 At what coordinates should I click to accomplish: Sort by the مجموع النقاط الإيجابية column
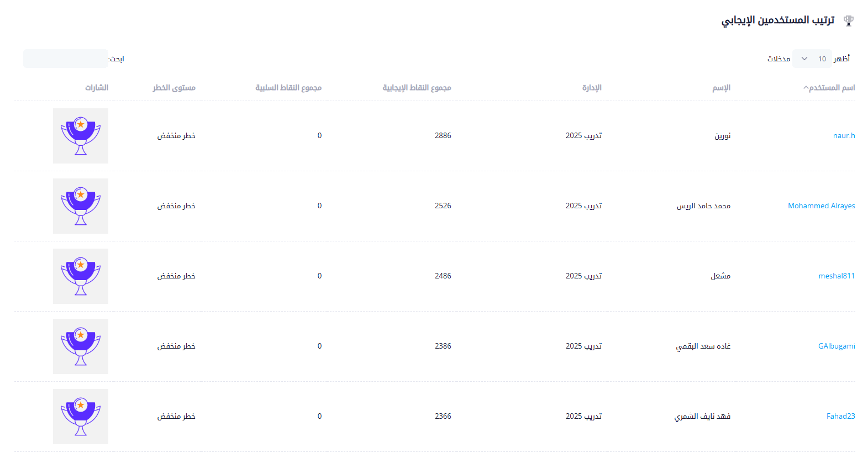[x=417, y=88]
